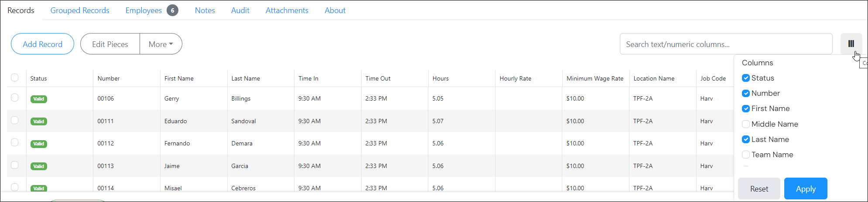Click the Valid status badge for Gerry
The width and height of the screenshot is (868, 202).
[x=39, y=99]
